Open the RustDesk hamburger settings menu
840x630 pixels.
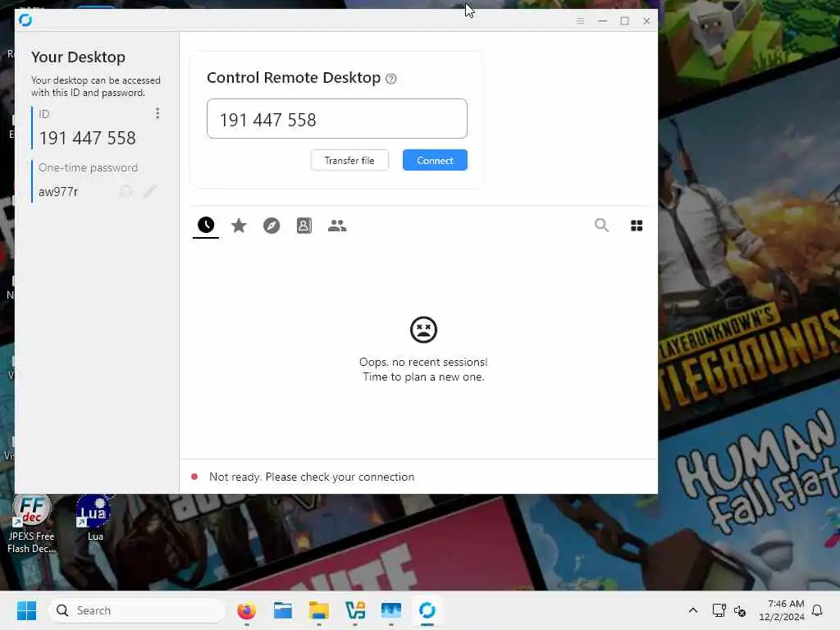580,21
